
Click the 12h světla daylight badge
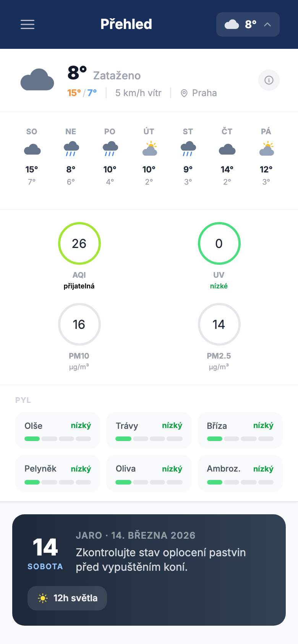click(67, 598)
